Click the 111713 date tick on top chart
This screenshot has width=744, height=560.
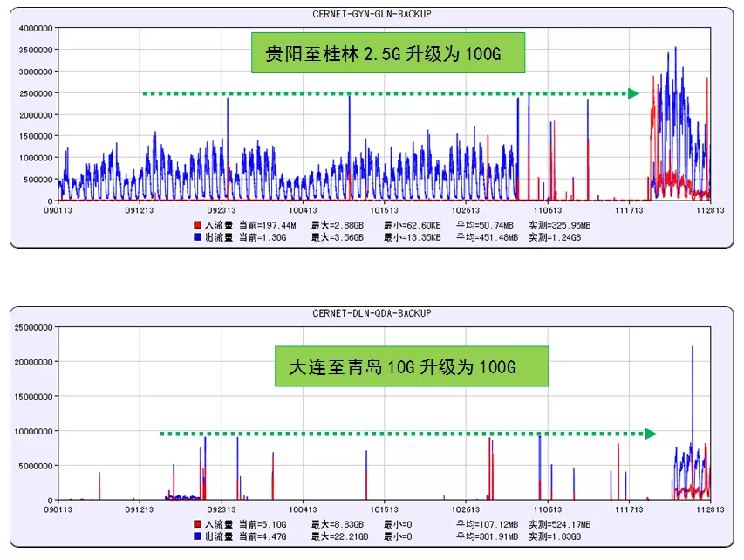point(629,210)
